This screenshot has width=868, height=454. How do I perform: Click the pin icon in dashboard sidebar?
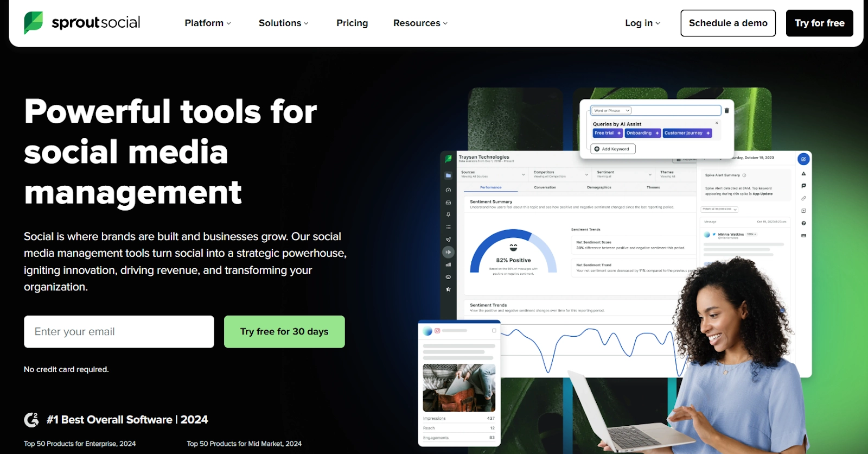448,215
